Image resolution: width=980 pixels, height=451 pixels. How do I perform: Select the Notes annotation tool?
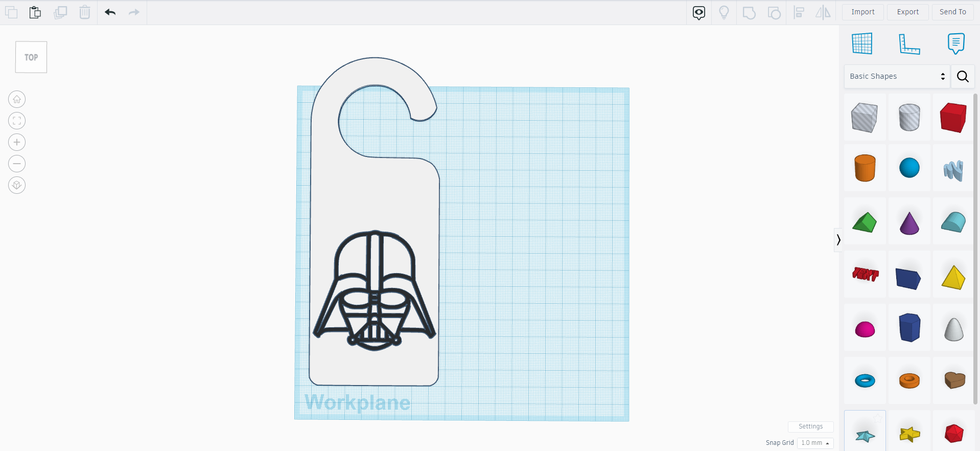pos(956,44)
